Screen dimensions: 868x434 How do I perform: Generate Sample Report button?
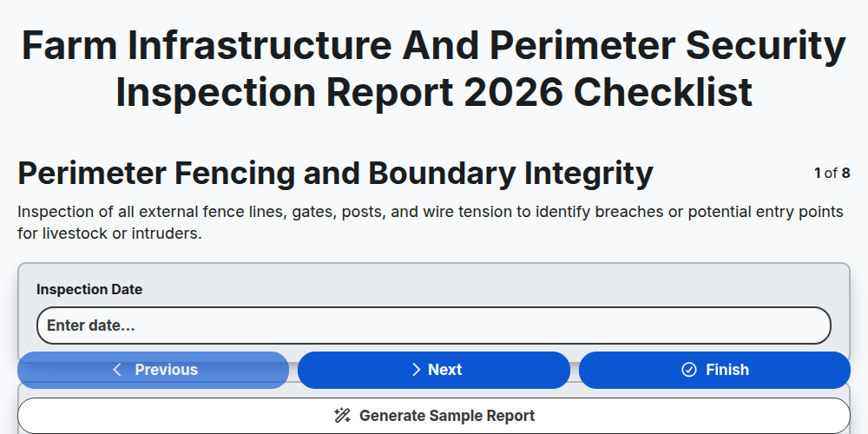pos(434,416)
